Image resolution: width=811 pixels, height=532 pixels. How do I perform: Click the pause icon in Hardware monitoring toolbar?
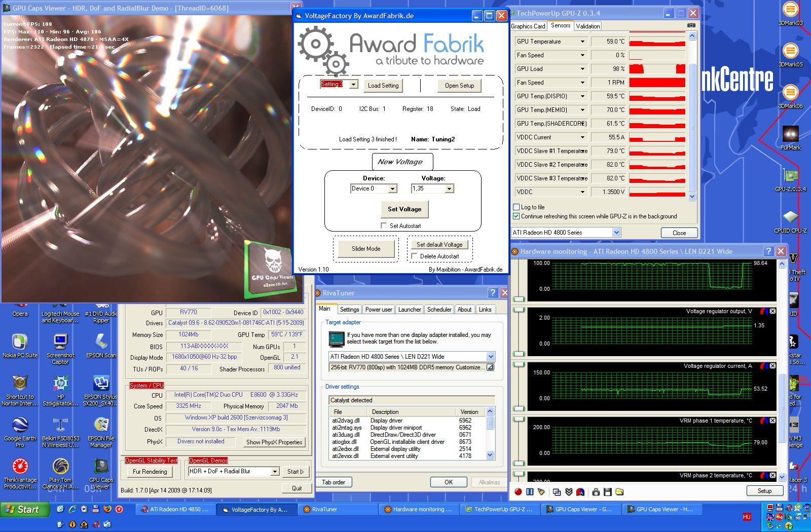tap(530, 491)
